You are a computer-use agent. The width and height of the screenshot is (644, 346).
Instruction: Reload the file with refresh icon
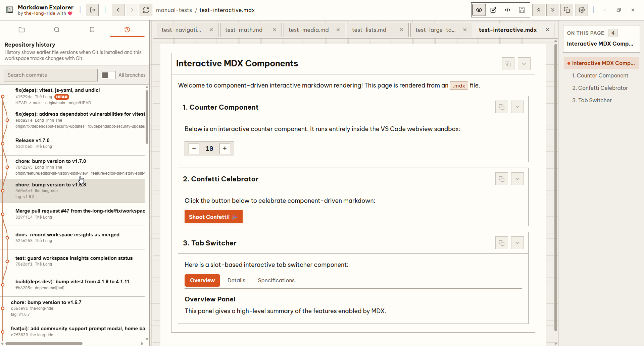(146, 10)
